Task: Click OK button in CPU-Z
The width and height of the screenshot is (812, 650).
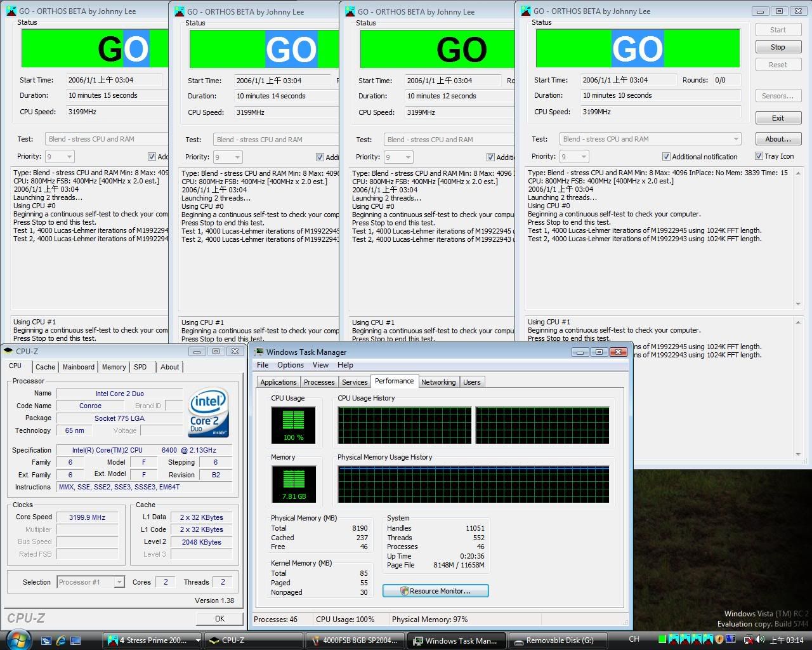Action: tap(219, 618)
